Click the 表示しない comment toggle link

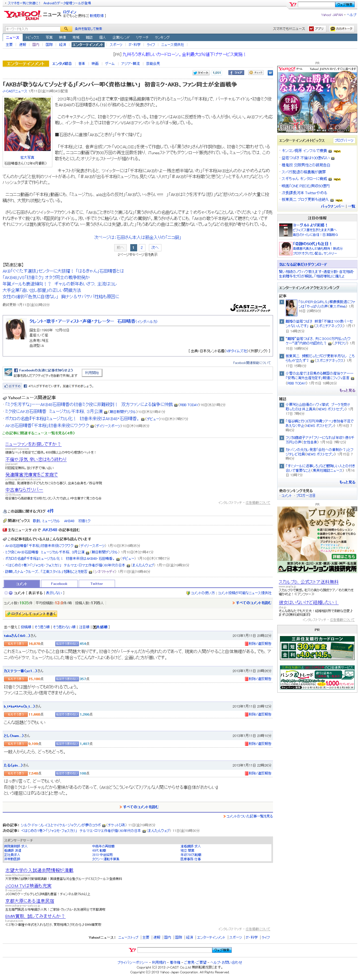(x=54, y=593)
